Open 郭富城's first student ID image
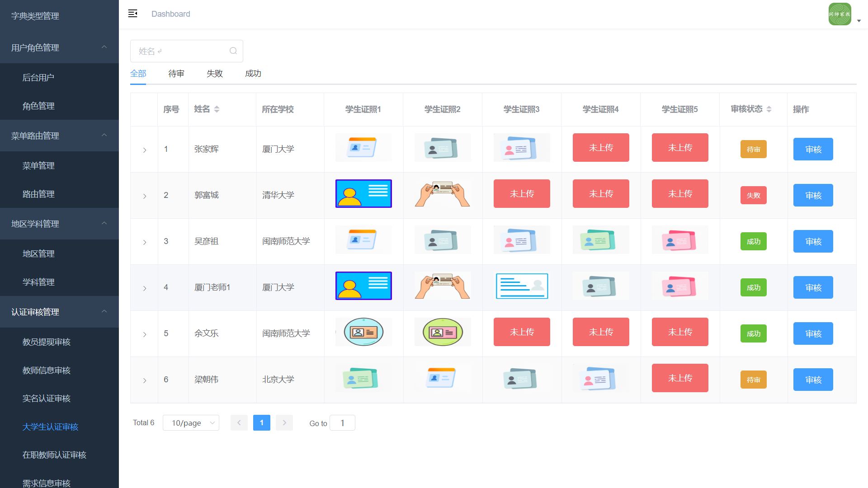868x488 pixels. [363, 194]
